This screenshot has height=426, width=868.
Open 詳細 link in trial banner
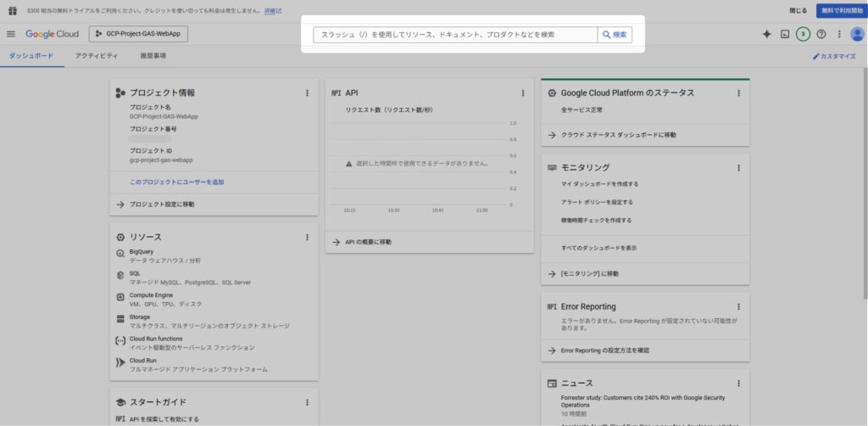(x=273, y=10)
